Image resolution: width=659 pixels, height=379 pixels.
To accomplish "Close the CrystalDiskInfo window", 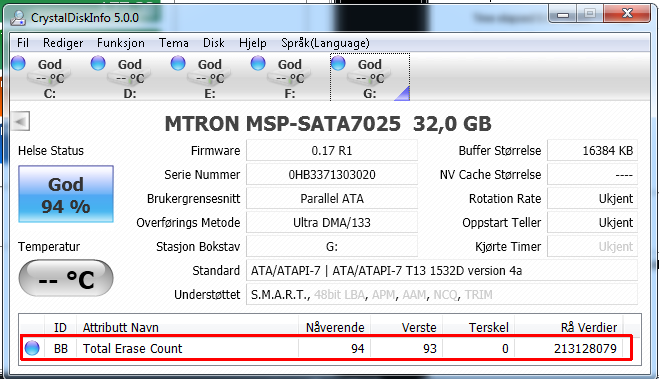I will [x=627, y=14].
